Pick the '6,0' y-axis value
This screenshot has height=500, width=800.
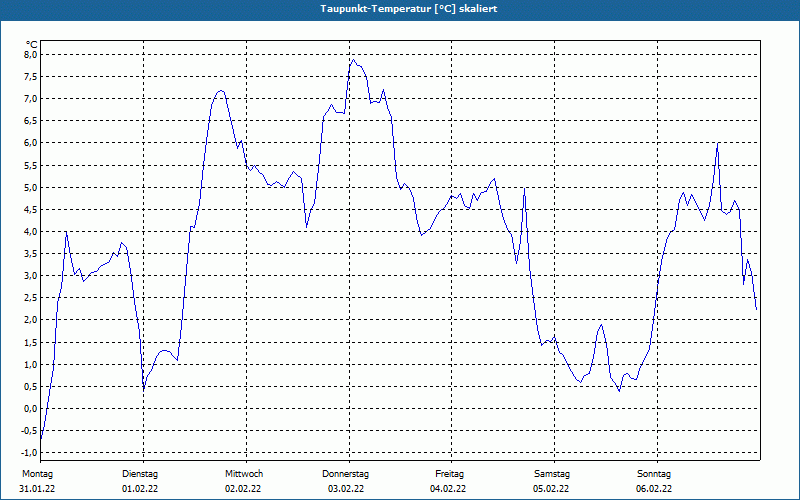[31, 143]
